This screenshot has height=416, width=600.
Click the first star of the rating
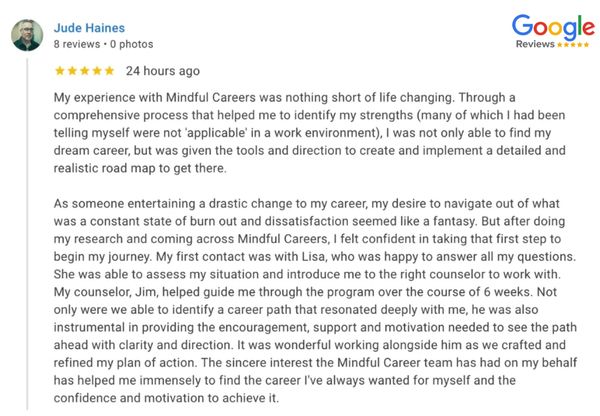tap(59, 71)
